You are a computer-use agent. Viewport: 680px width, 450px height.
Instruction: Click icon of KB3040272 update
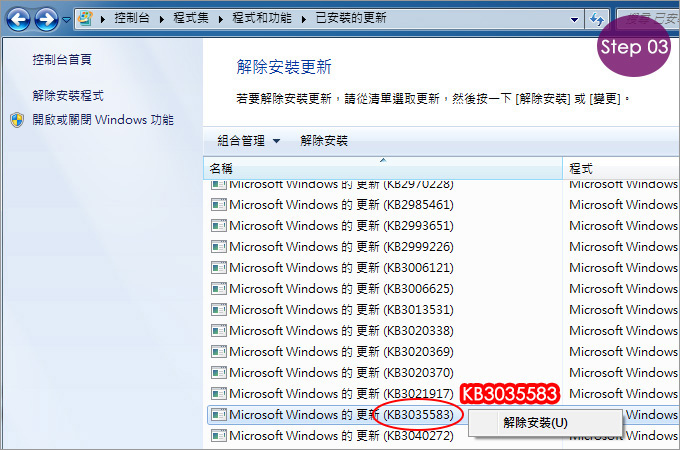219,436
